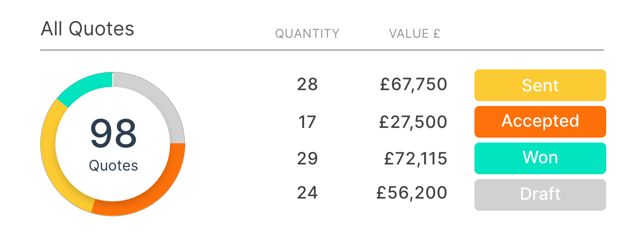
Task: Open the grey Draft status button
Action: pos(540,195)
